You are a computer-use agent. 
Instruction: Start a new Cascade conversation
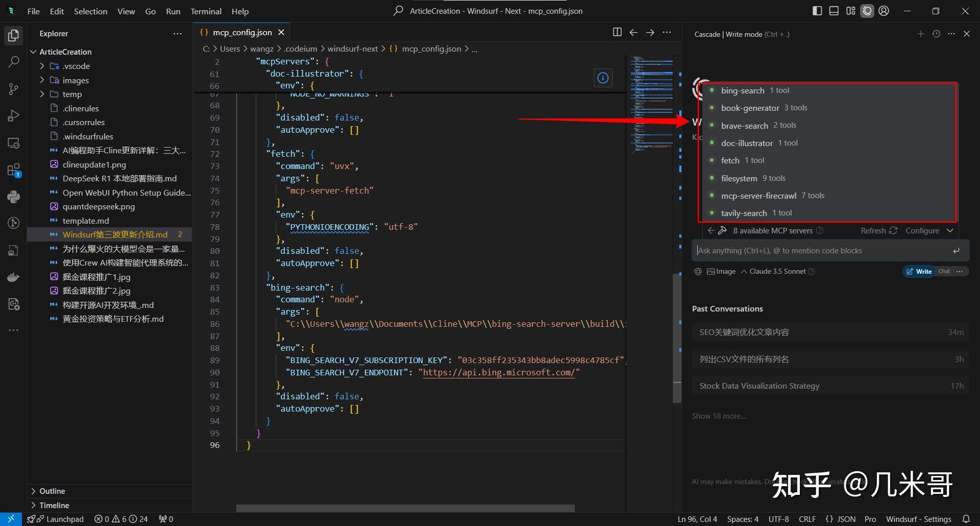pyautogui.click(x=920, y=34)
